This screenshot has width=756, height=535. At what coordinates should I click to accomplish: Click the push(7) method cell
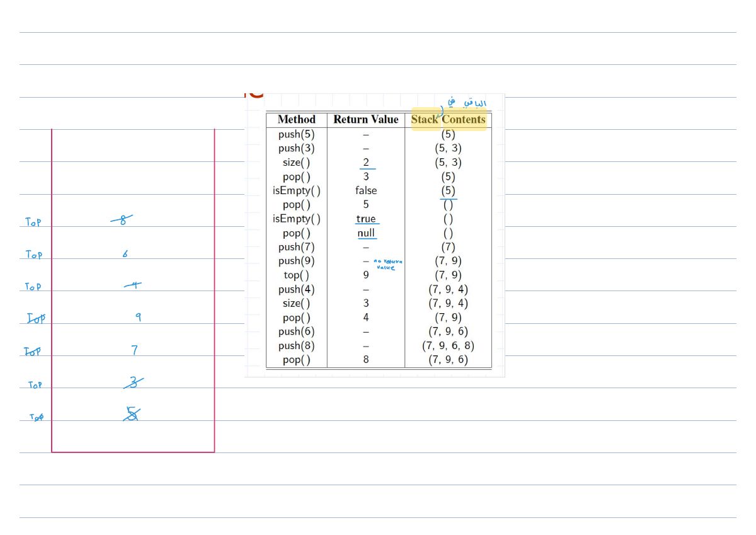[296, 247]
